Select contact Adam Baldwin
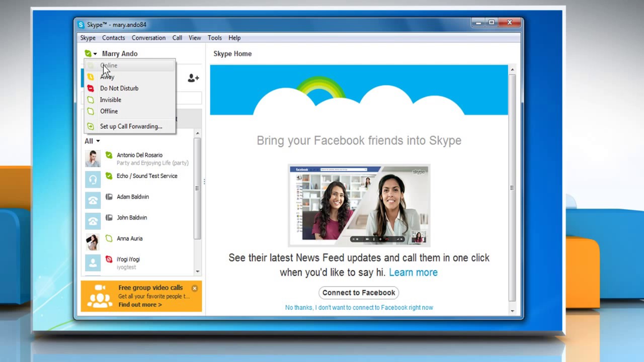Viewport: 644px width, 362px height. pos(137,200)
